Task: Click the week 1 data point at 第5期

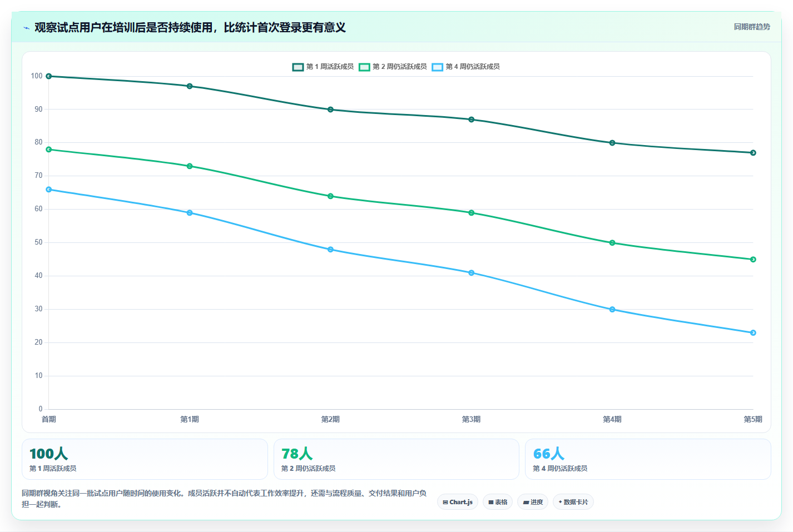Action: pyautogui.click(x=753, y=153)
